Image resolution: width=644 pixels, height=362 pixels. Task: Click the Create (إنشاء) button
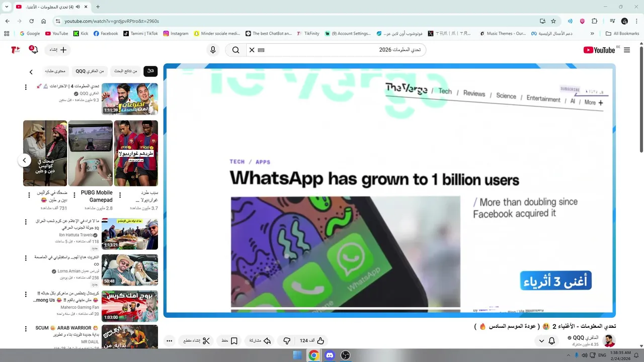tap(58, 50)
